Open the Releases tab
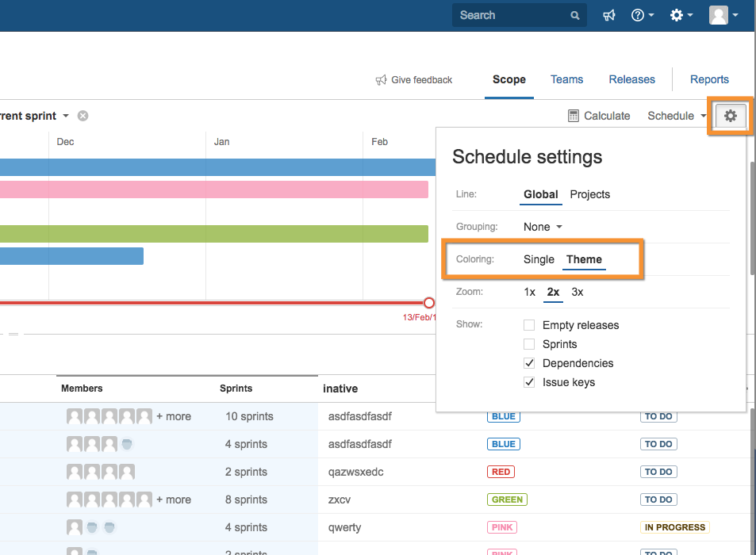Viewport: 756px width, 555px height. pyautogui.click(x=631, y=79)
